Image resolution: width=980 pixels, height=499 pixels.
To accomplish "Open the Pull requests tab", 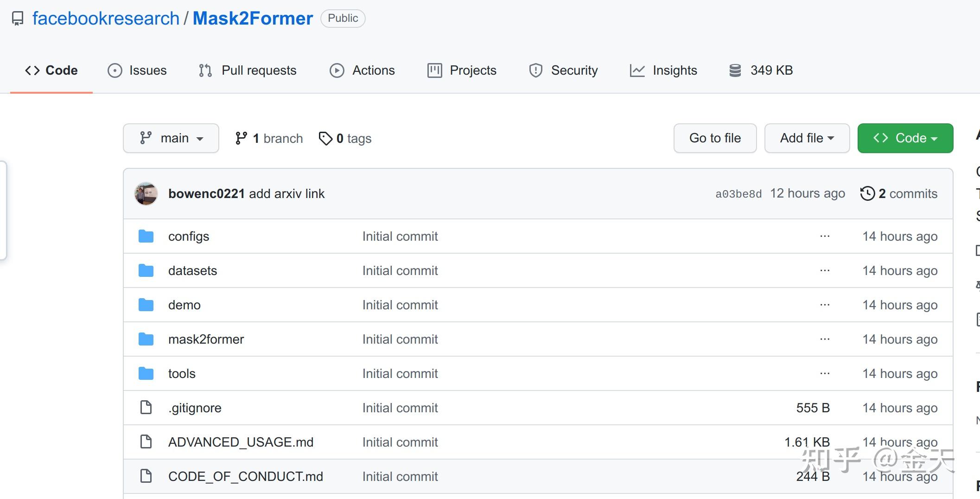I will pos(248,70).
